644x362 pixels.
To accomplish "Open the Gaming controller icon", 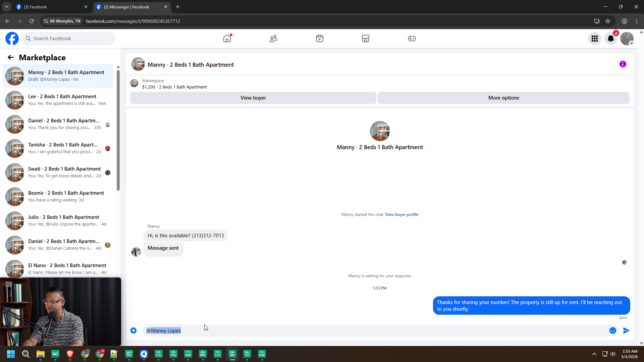I will 412,39.
